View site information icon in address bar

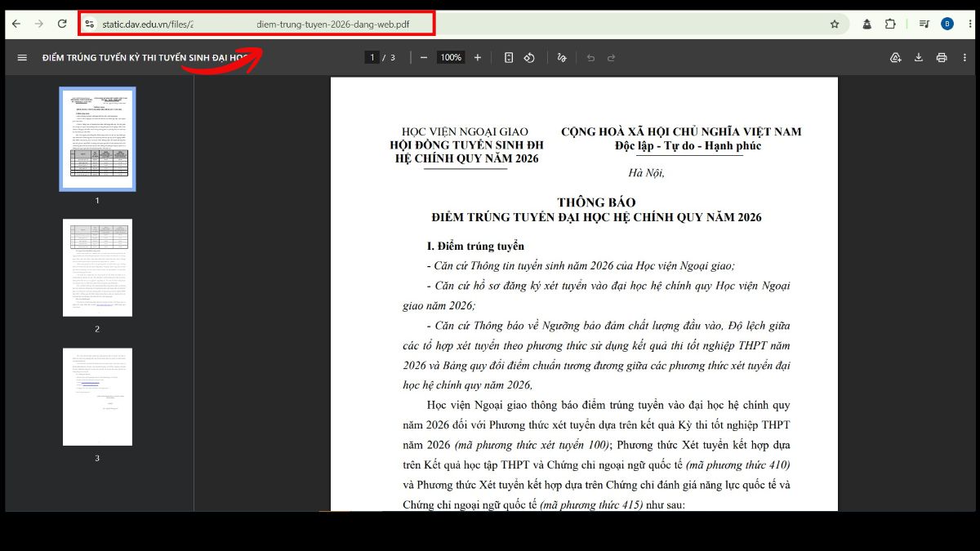tap(90, 24)
